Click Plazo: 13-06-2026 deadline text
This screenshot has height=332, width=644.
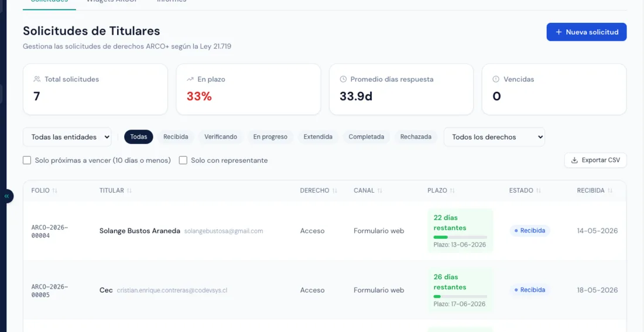tap(460, 245)
